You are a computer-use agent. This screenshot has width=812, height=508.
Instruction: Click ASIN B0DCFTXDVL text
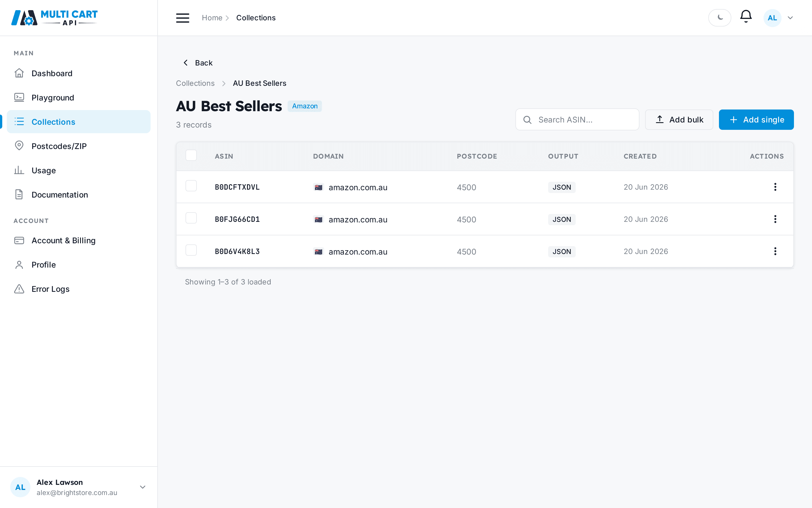pyautogui.click(x=237, y=187)
